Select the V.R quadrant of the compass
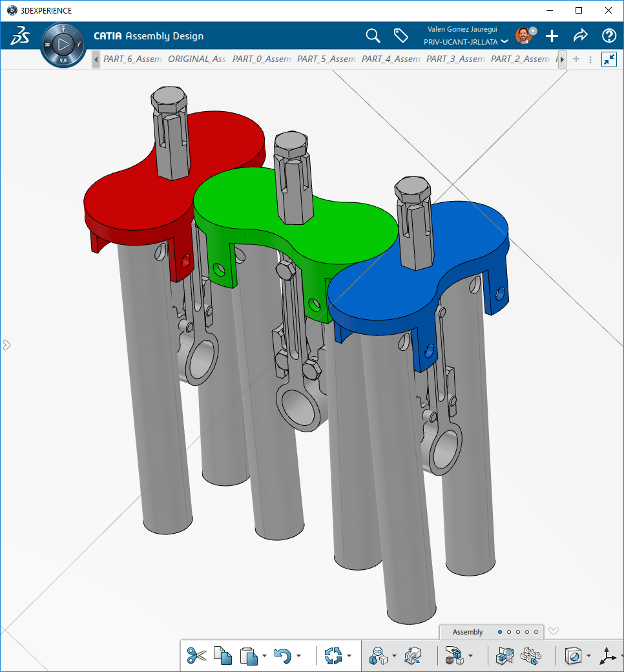This screenshot has width=624, height=672. pos(63,61)
